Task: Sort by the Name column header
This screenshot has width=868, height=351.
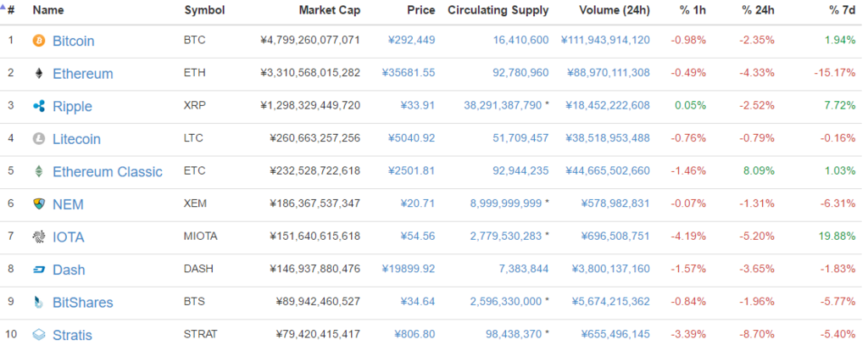Action: 48,10
